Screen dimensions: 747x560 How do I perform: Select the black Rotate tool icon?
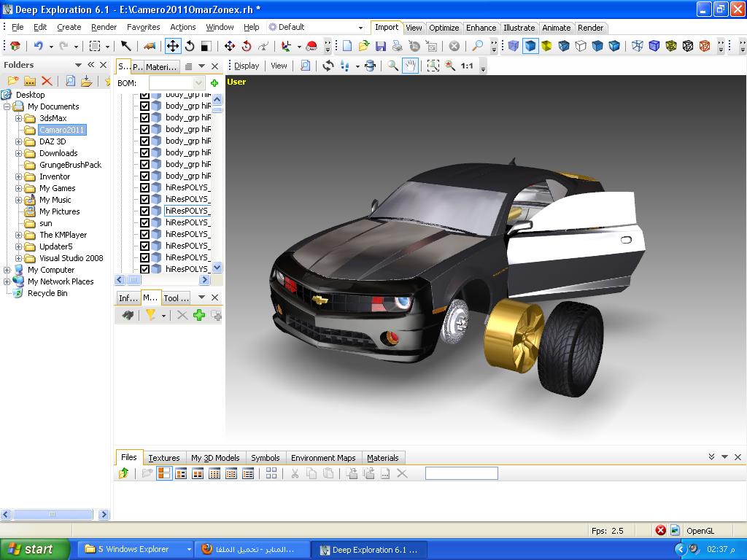190,46
